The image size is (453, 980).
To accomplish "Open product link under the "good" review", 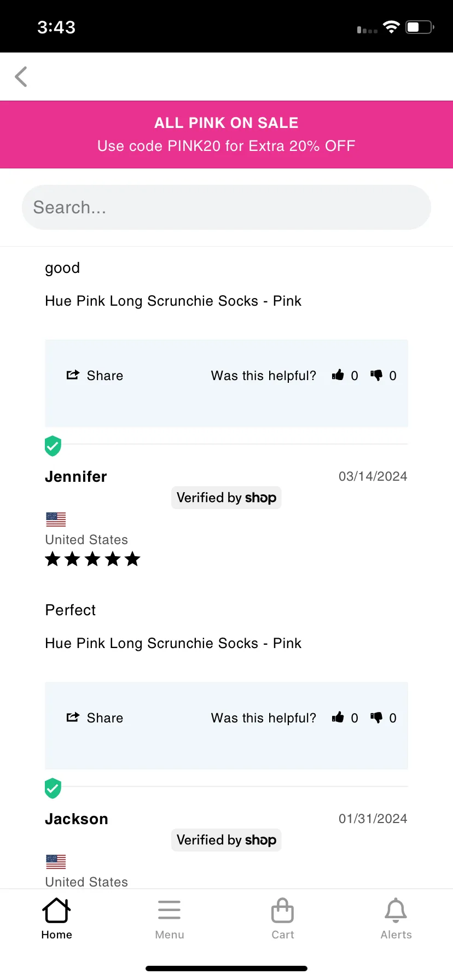I will click(x=173, y=301).
